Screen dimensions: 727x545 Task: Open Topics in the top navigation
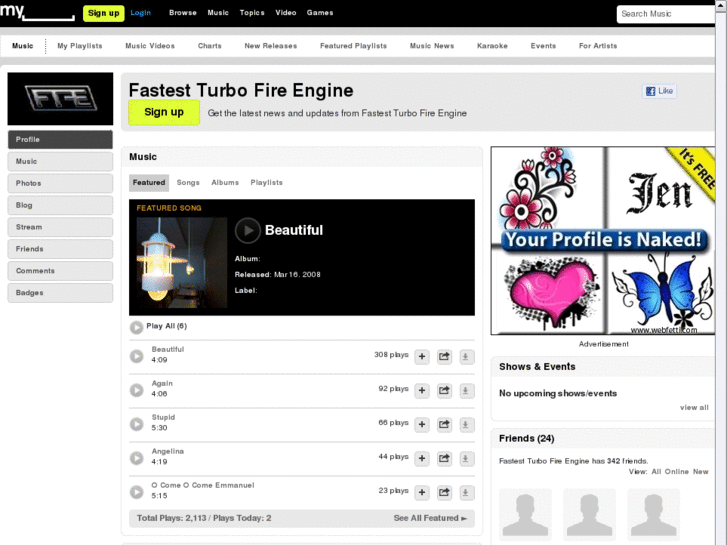(x=252, y=13)
